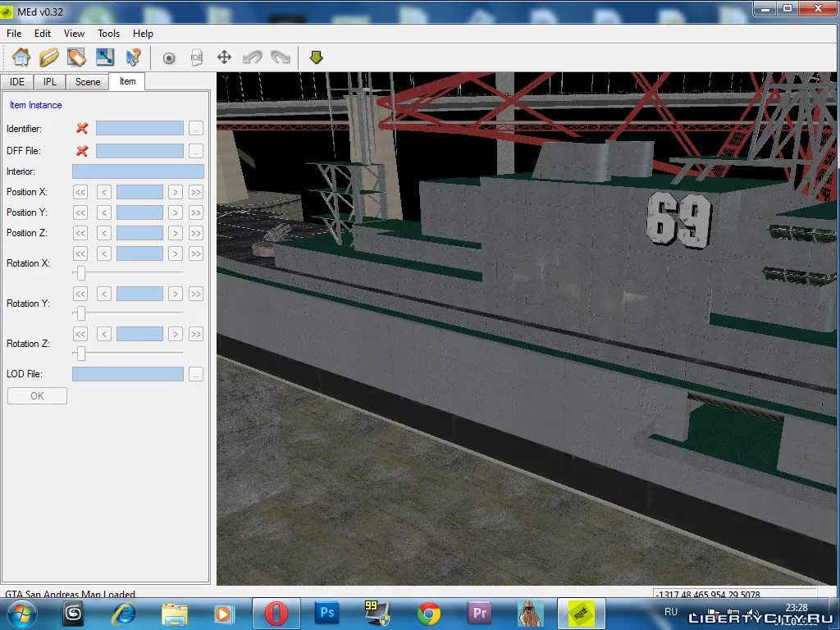This screenshot has width=840, height=630.
Task: Click the blue screen arrow toolbar icon
Action: [x=105, y=57]
